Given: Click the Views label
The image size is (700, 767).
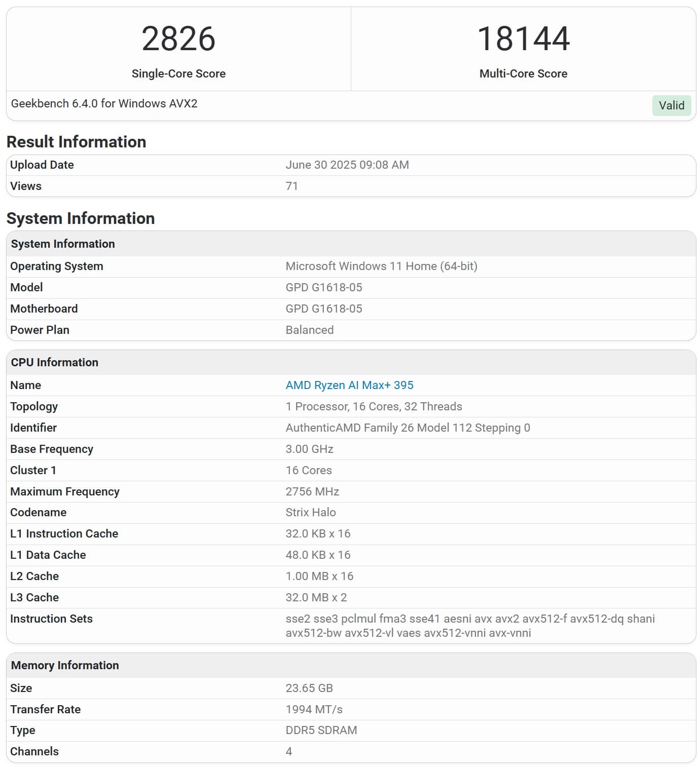Looking at the screenshot, I should click(26, 186).
